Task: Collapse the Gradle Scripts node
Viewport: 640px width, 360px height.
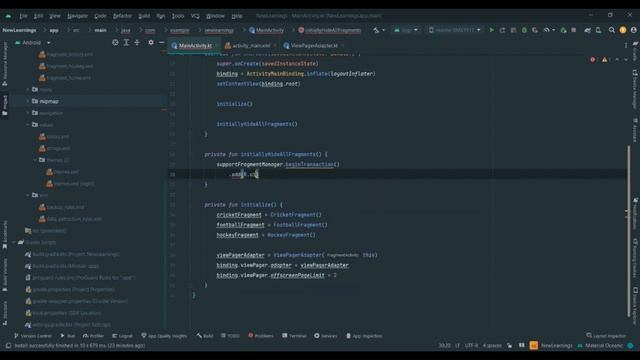Action: [x=14, y=242]
